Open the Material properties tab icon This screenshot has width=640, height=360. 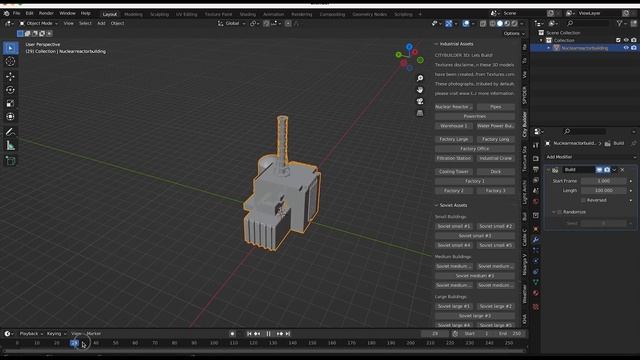point(536,293)
